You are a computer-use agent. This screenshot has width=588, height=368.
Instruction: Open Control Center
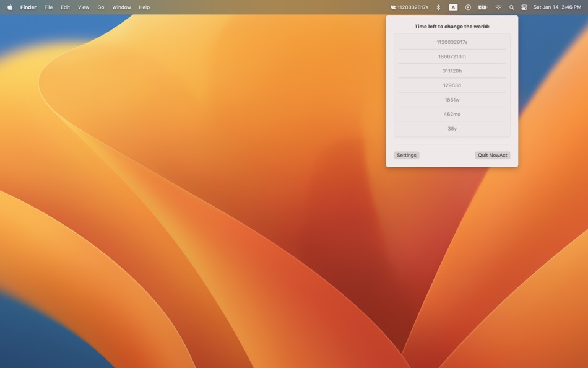(x=524, y=7)
